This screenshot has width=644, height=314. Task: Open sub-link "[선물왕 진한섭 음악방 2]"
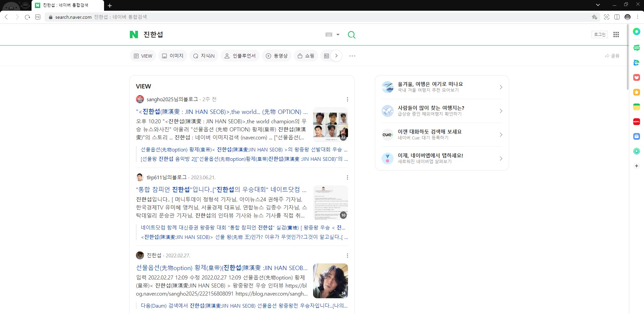click(x=244, y=159)
